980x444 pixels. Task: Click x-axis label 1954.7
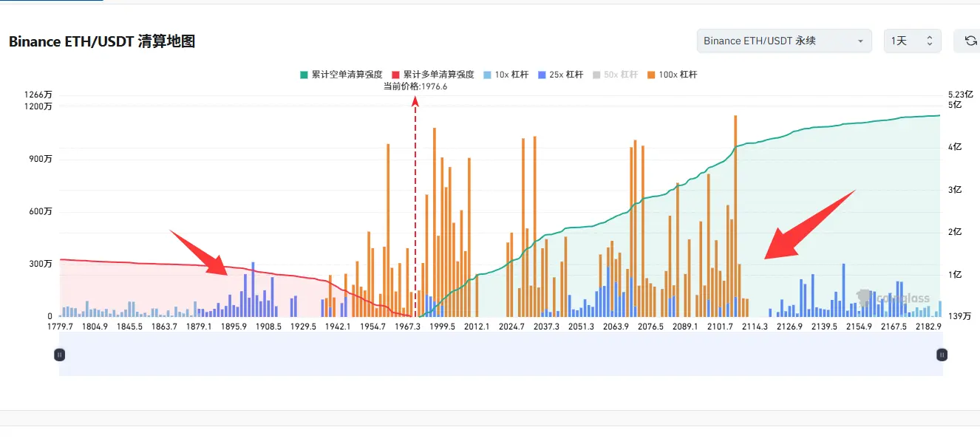372,327
